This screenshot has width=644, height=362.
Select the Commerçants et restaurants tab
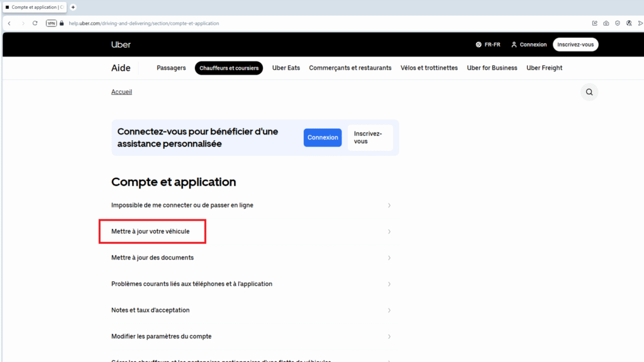[350, 68]
